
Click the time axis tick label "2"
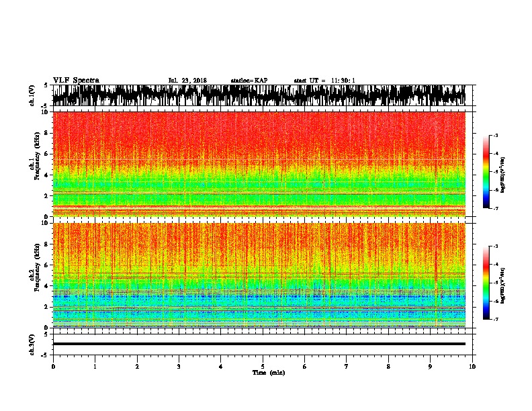137,366
